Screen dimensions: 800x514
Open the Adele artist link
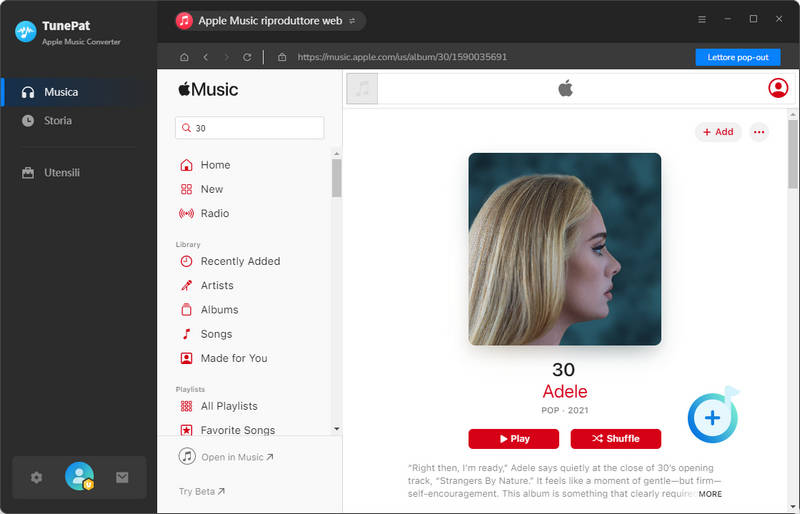565,391
